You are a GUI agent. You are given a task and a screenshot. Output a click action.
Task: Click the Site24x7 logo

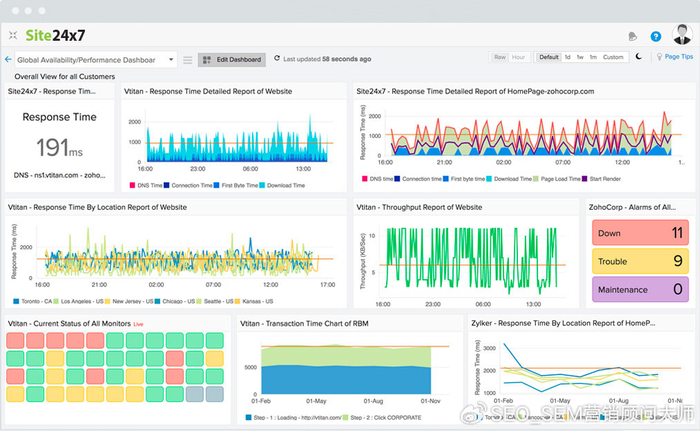55,35
